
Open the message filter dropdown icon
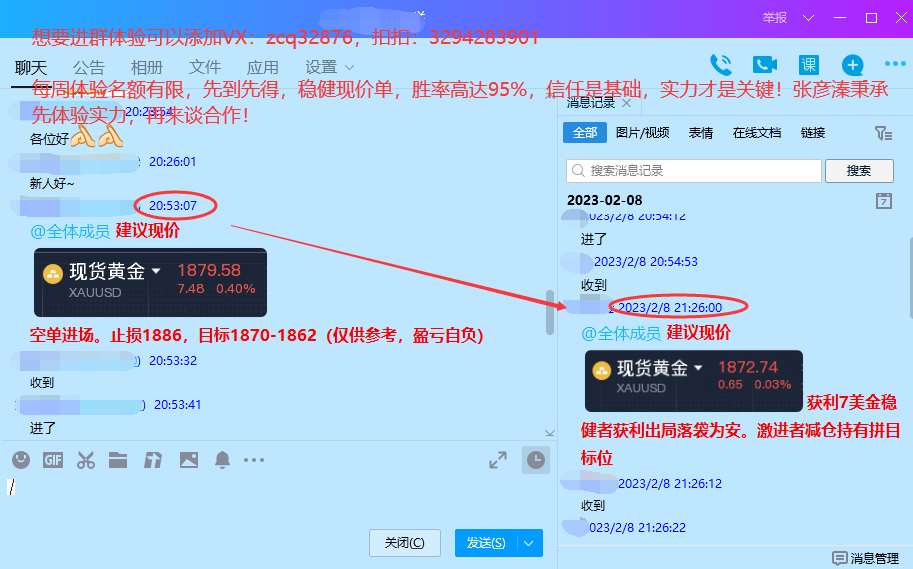[x=882, y=133]
